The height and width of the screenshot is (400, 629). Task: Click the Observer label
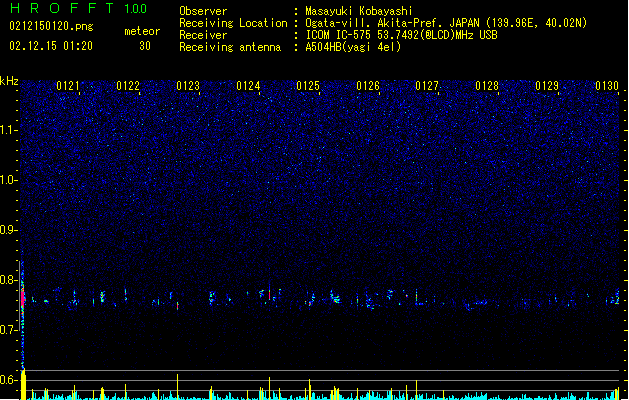[203, 11]
